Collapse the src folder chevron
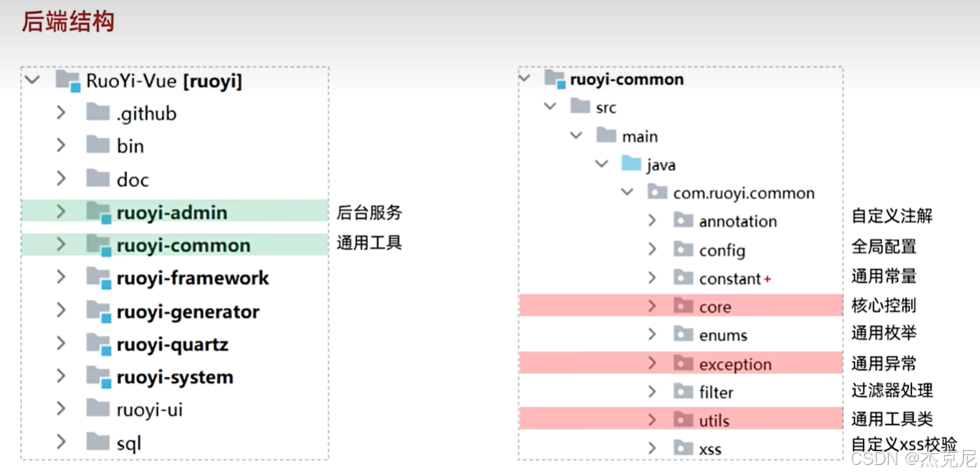Image resolution: width=980 pixels, height=475 pixels. click(550, 107)
